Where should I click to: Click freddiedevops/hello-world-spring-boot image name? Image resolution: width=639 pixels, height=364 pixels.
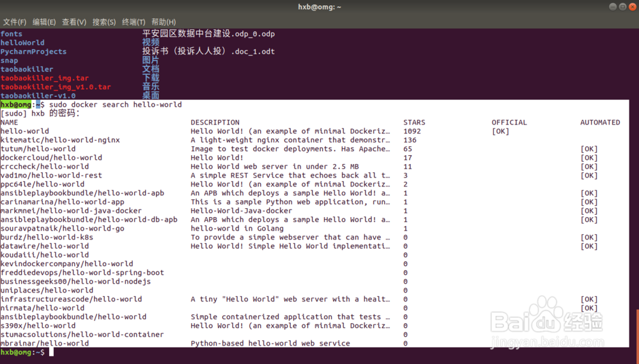[82, 273]
